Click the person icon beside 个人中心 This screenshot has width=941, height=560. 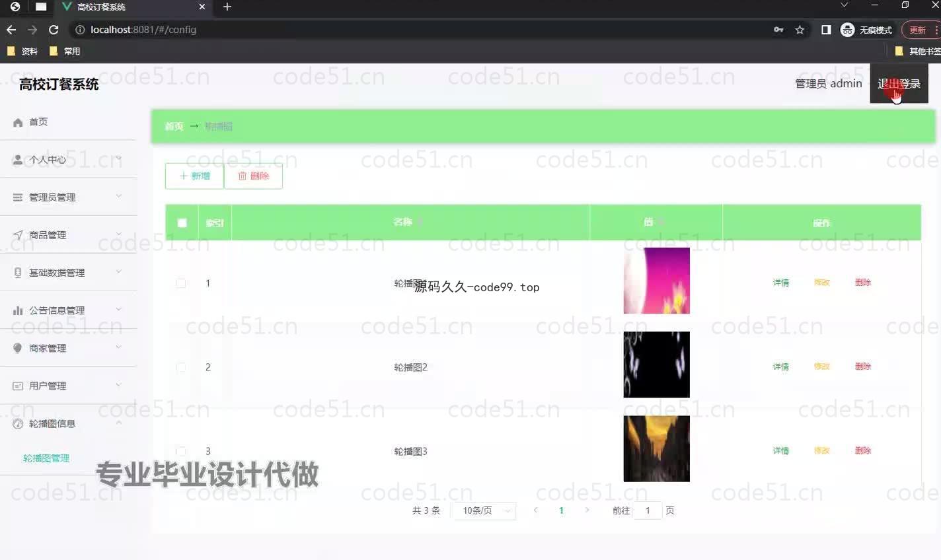point(18,160)
